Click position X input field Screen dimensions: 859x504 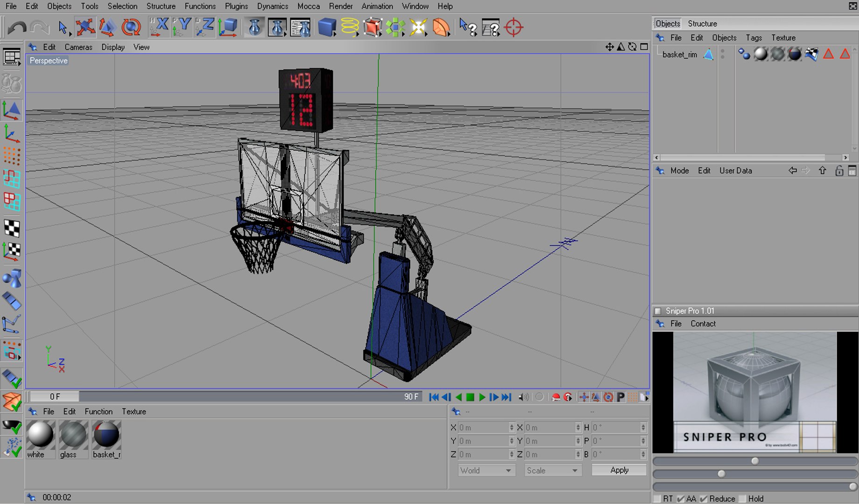483,427
